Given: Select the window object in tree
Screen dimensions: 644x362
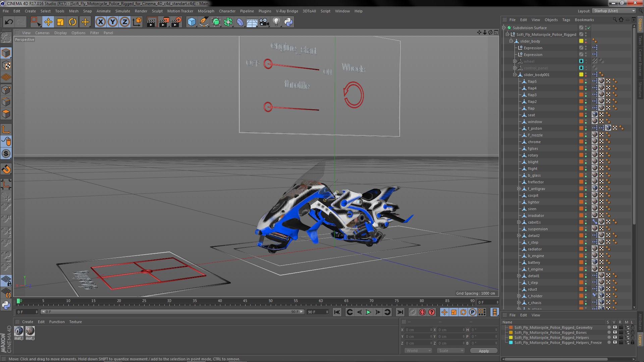Looking at the screenshot, I should tap(535, 122).
